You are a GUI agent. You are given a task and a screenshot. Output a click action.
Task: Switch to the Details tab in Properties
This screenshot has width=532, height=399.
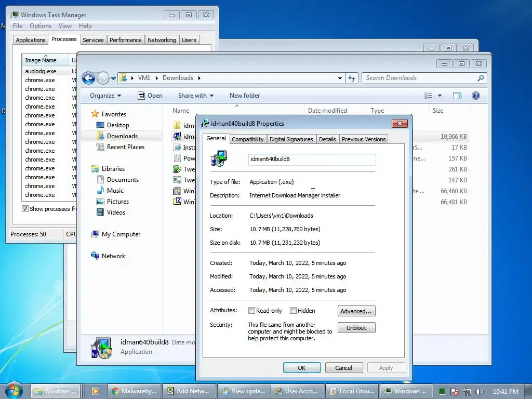coord(327,139)
